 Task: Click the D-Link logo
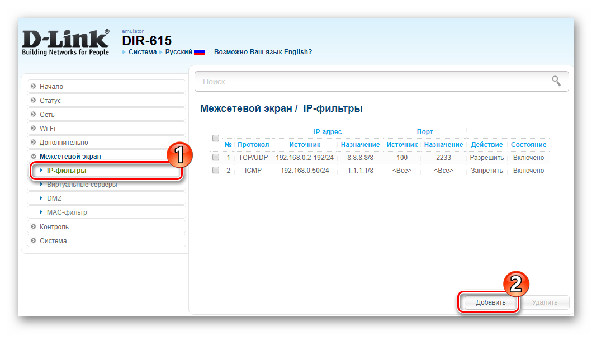pyautogui.click(x=66, y=42)
